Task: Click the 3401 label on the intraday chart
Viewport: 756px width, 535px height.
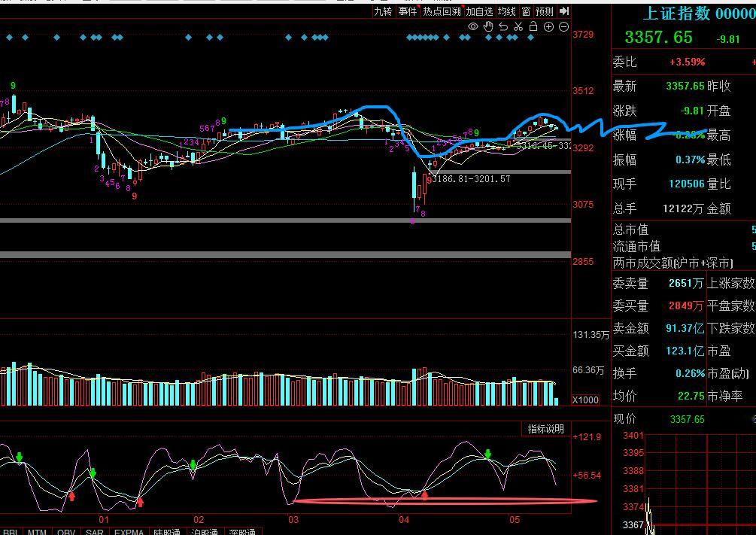Action: point(633,436)
